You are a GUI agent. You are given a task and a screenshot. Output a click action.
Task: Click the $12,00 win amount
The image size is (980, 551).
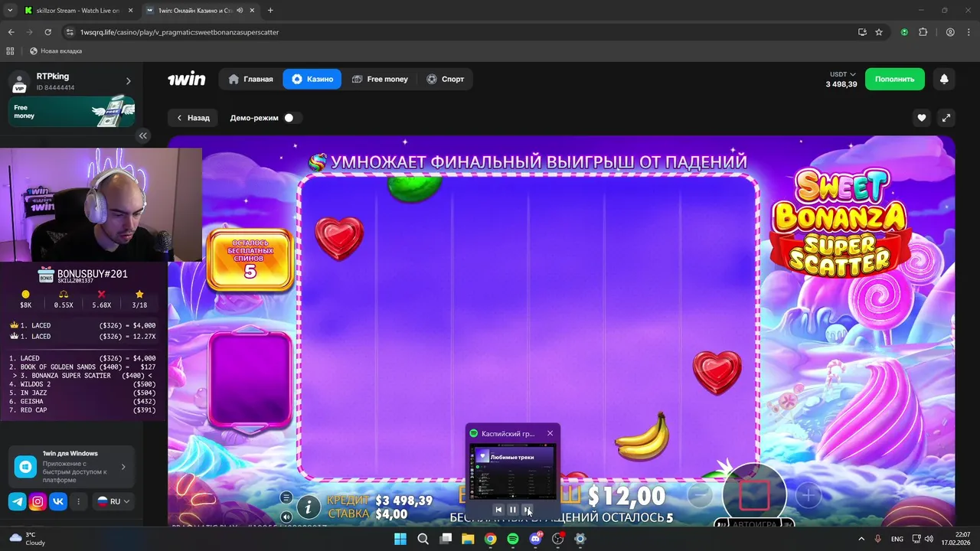[626, 496]
